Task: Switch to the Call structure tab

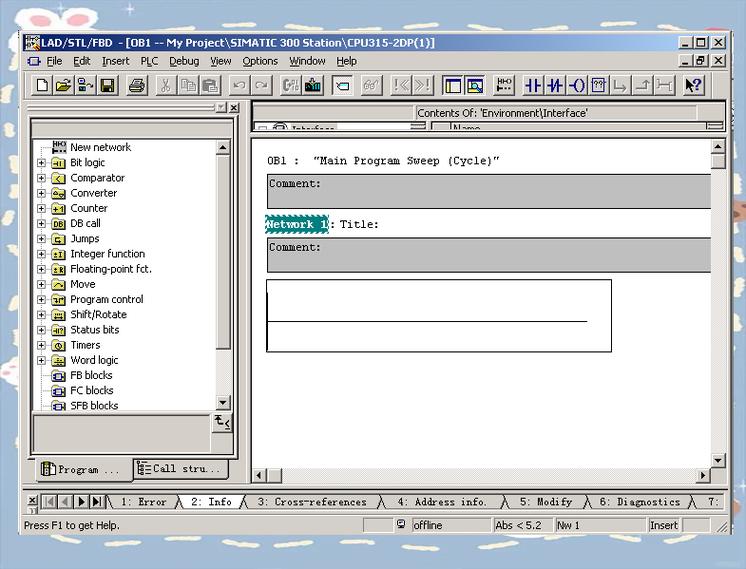Action: click(180, 469)
